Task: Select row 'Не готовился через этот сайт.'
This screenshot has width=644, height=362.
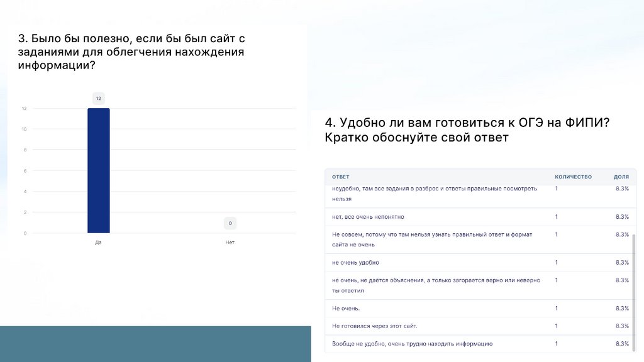Action: 480,326
